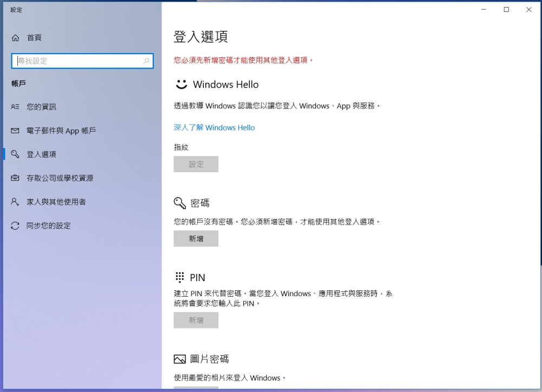Click the 設定 window title text
The width and height of the screenshot is (542, 392).
tap(16, 10)
